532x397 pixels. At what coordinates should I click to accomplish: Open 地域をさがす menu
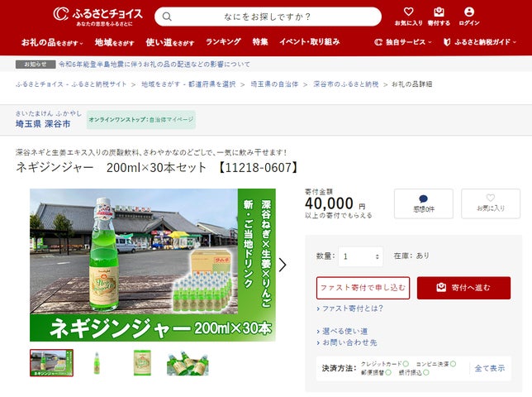tap(114, 42)
